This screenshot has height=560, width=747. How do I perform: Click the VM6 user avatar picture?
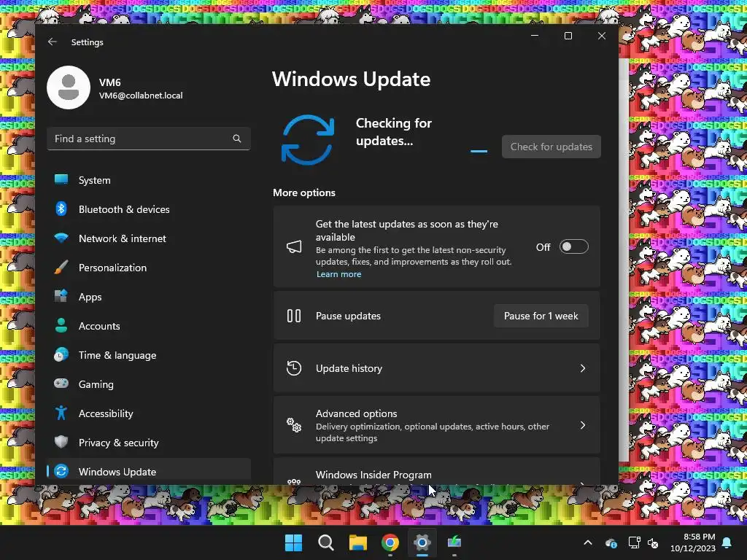(x=69, y=87)
